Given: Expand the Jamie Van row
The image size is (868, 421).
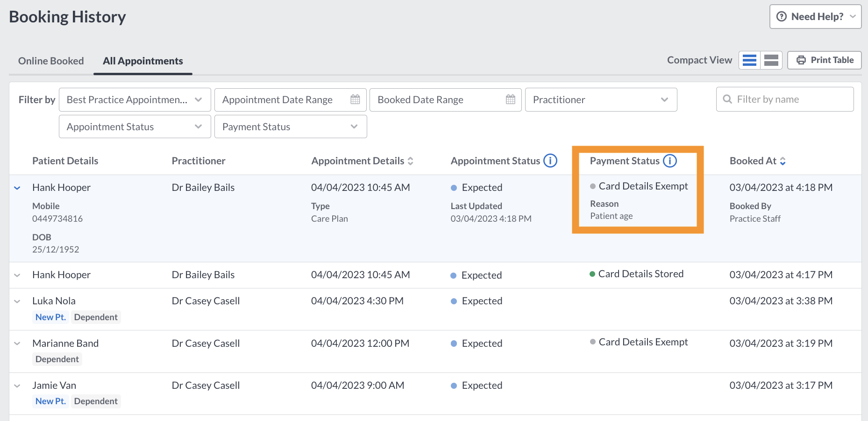Looking at the screenshot, I should (x=17, y=386).
